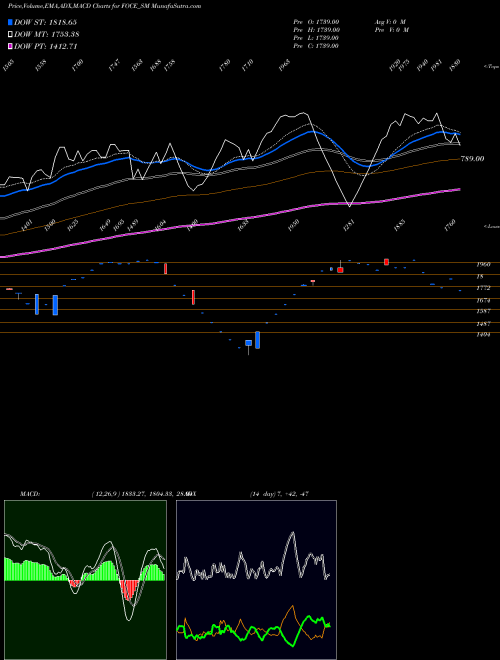Select the 'DOW ST: 1818.63' legend text
Viewport: 500px width, 660px height.
click(x=45, y=22)
